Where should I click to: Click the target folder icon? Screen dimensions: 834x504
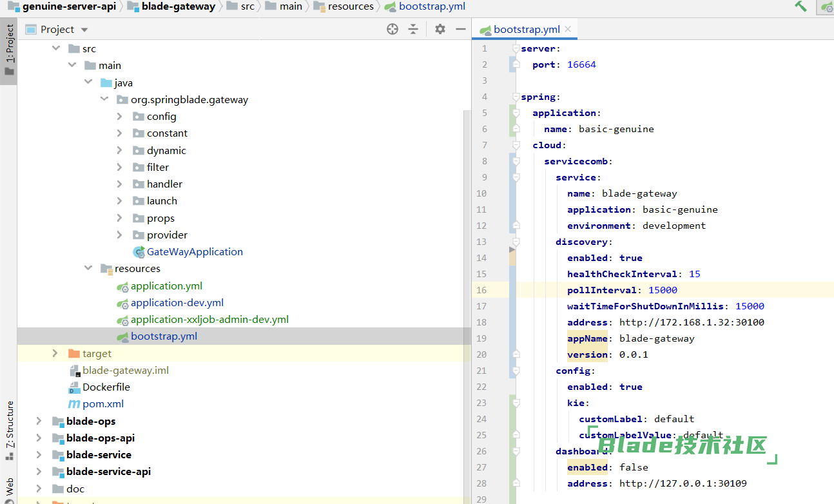73,353
